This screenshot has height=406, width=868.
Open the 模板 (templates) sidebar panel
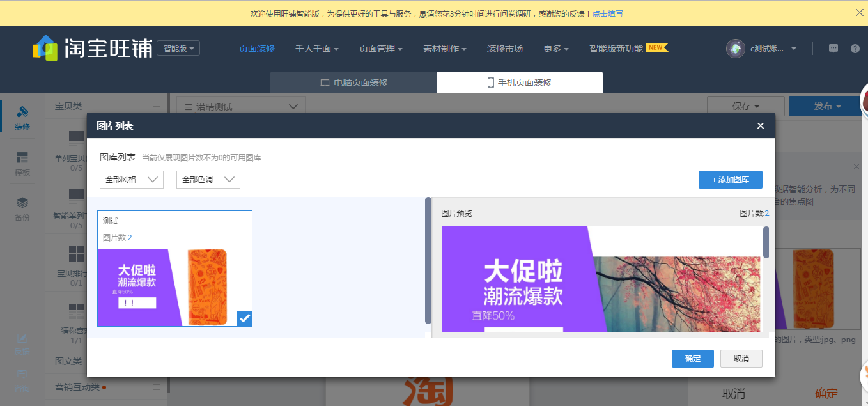point(22,162)
